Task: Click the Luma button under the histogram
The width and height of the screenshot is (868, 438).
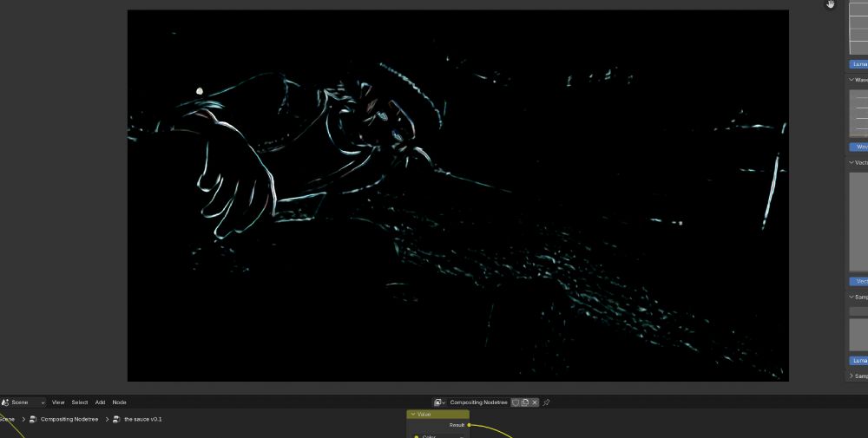Action: tap(858, 64)
